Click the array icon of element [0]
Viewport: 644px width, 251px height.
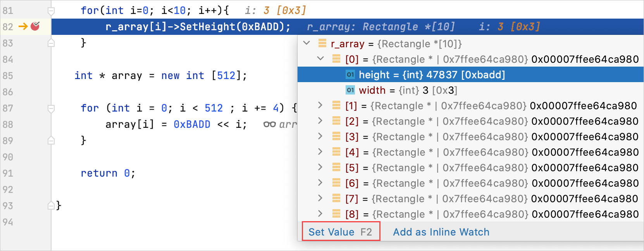[336, 59]
